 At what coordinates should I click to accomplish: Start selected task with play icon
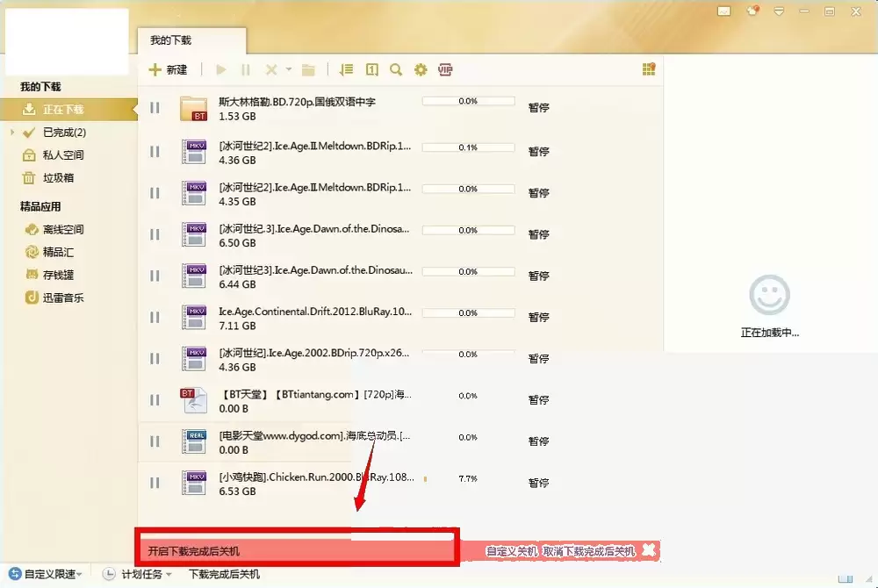(221, 70)
